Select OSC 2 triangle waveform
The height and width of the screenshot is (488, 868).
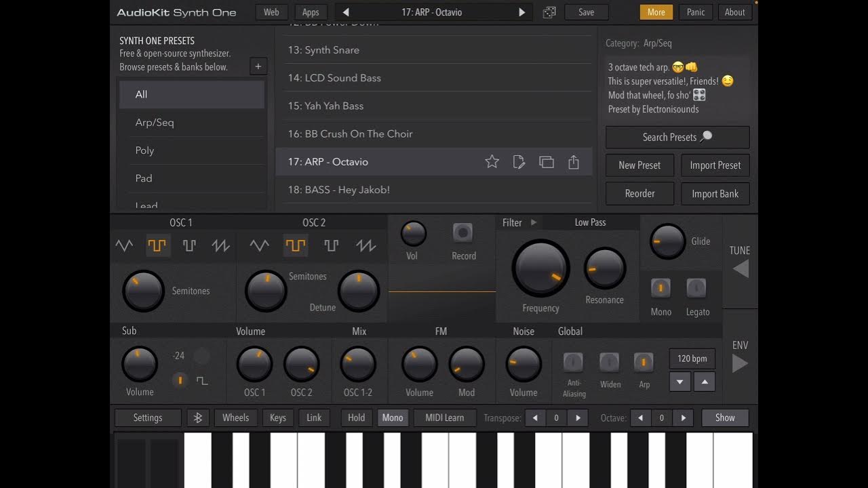260,245
